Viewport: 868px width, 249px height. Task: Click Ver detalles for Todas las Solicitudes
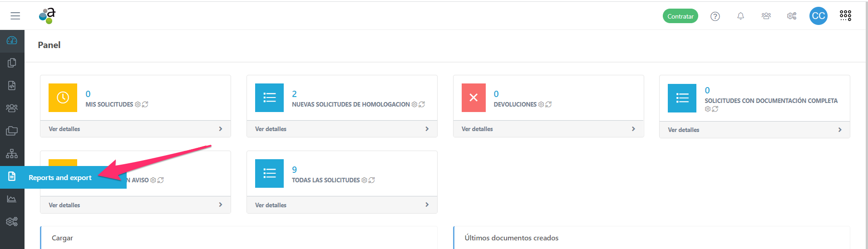point(341,205)
